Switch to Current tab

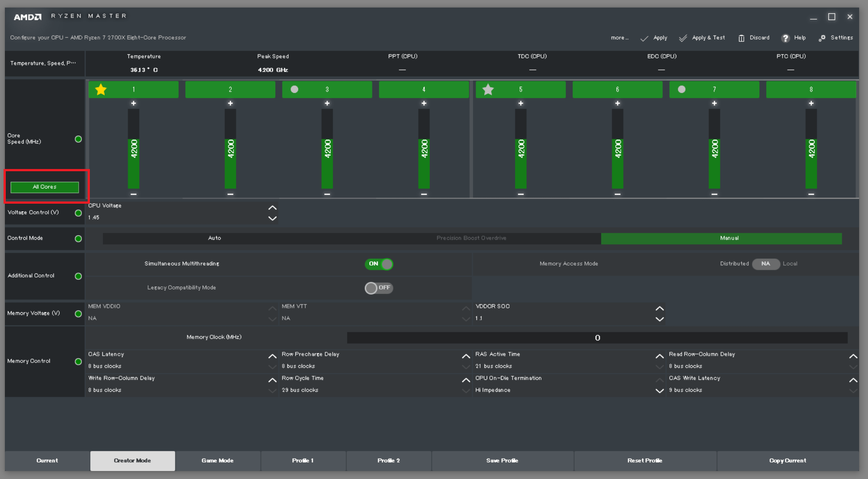[47, 461]
